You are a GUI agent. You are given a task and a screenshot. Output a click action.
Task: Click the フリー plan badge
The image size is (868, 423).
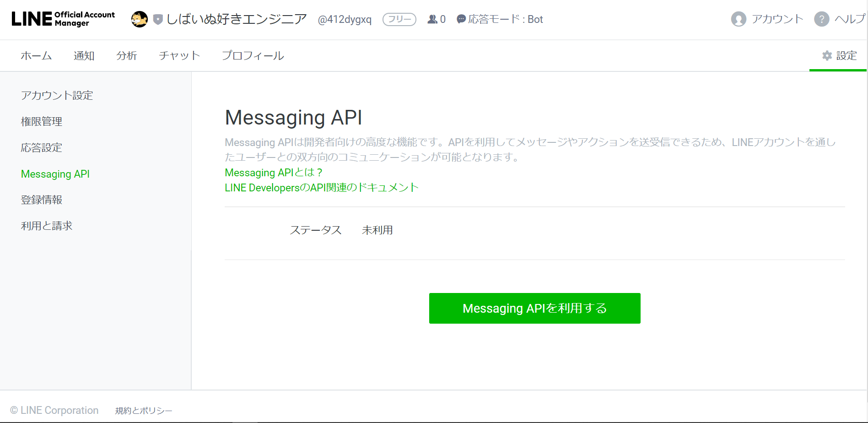pyautogui.click(x=399, y=19)
